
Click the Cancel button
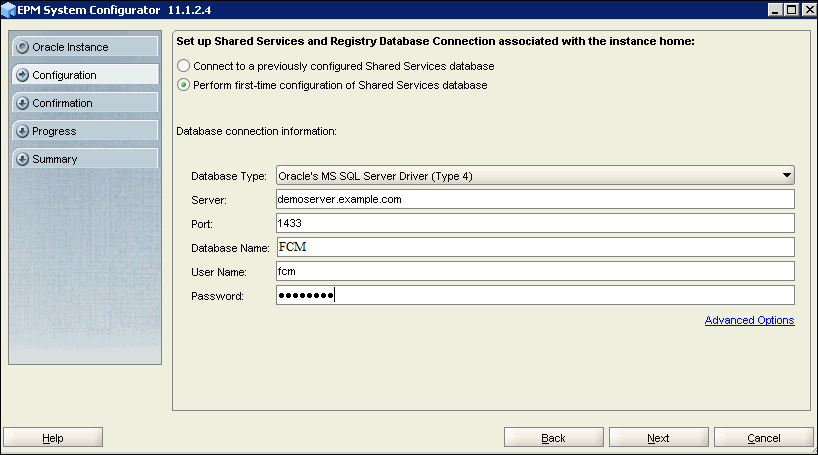point(764,438)
